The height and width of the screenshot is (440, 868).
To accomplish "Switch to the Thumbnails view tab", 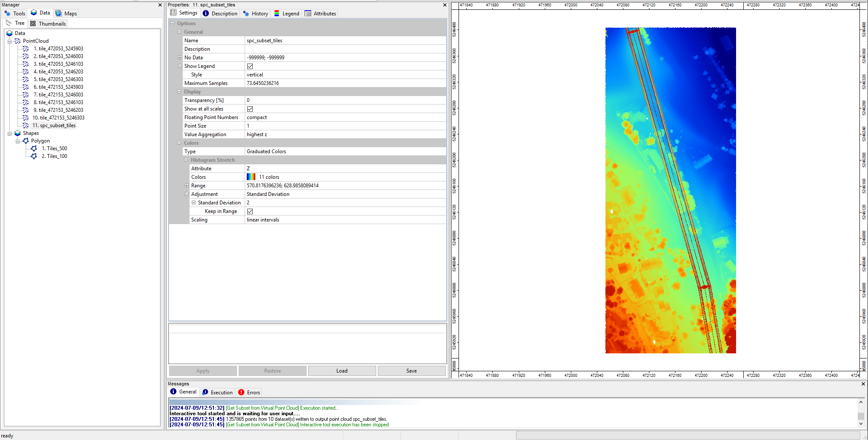I will click(48, 23).
